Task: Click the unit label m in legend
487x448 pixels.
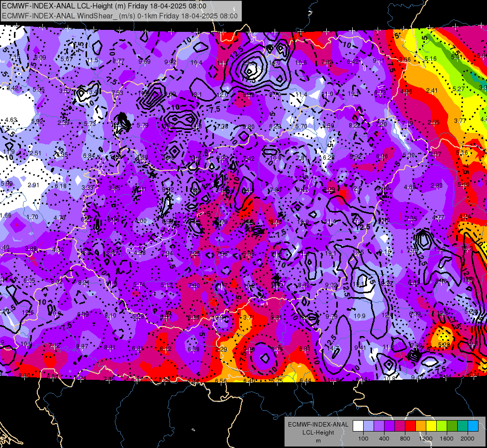Action: [318, 441]
